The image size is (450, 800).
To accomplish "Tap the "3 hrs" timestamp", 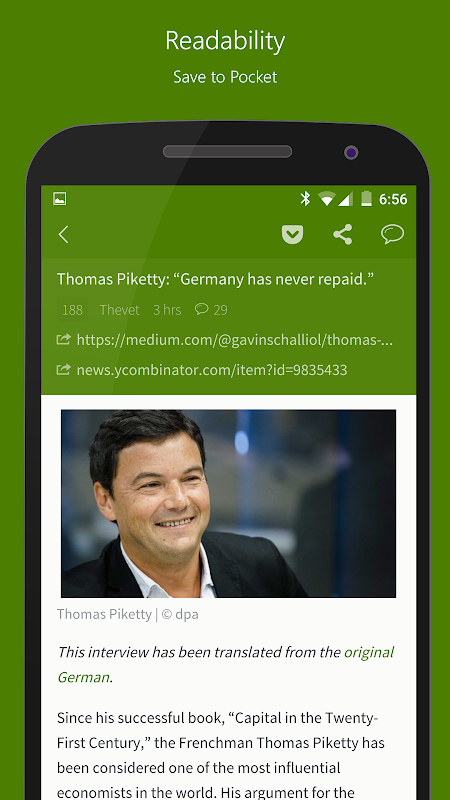I will click(x=167, y=310).
